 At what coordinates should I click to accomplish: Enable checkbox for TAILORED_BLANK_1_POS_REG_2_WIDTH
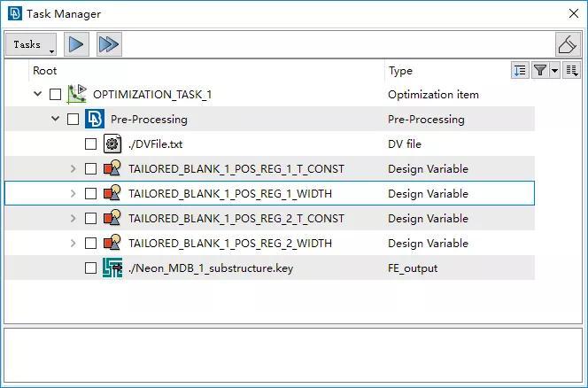point(90,243)
